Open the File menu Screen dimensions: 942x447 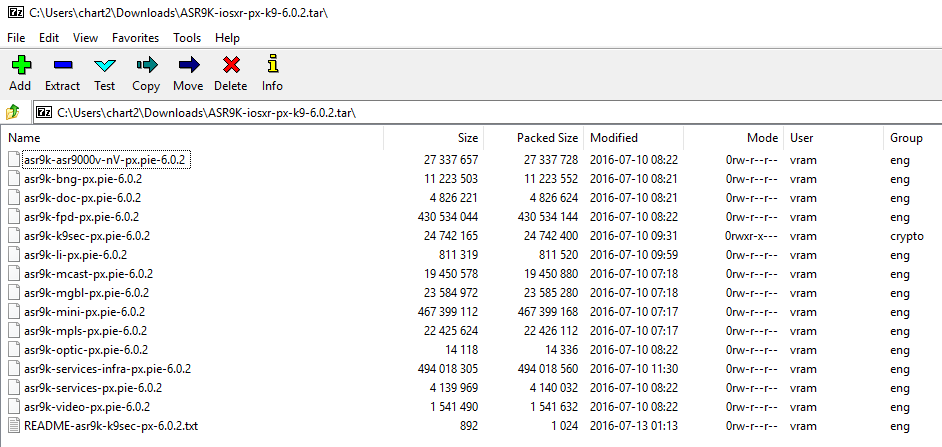(x=16, y=38)
